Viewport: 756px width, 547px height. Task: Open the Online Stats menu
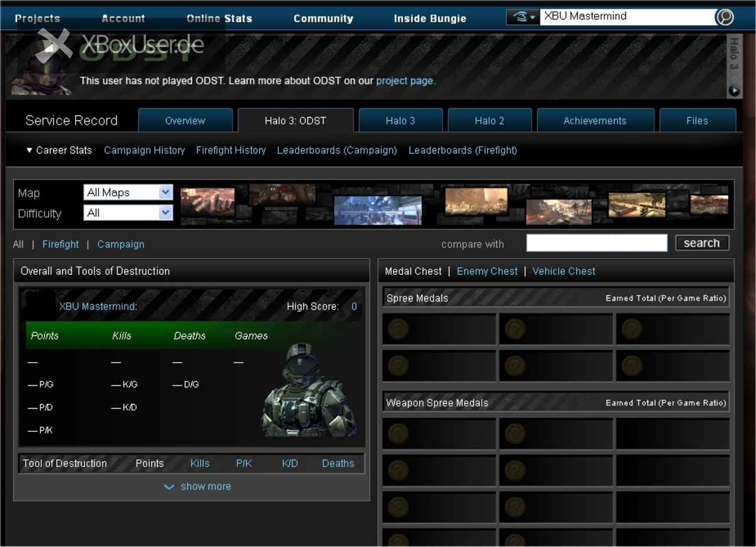(x=219, y=18)
